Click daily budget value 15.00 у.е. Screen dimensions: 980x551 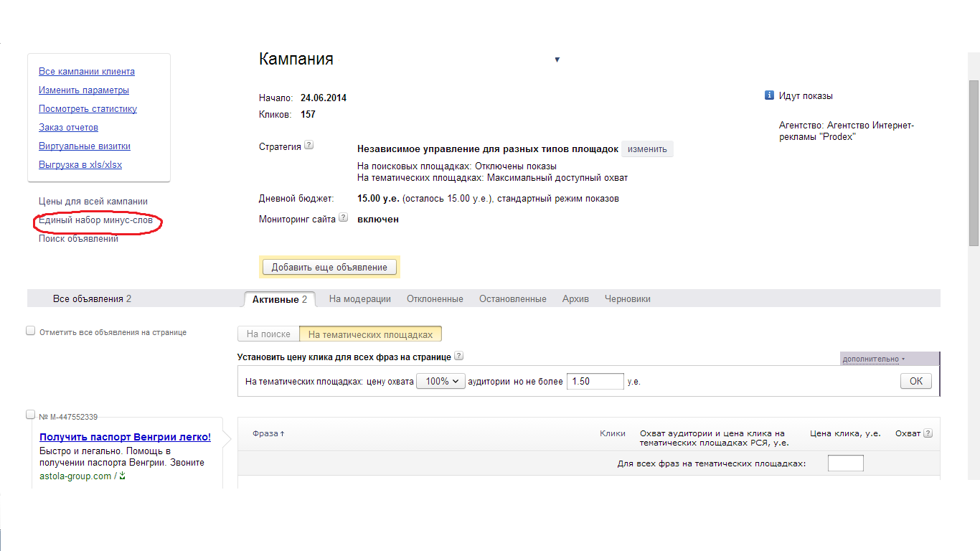tap(378, 199)
